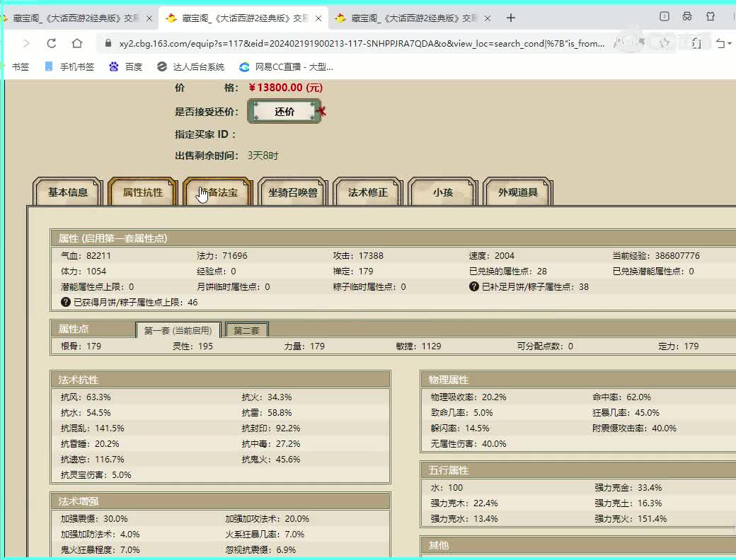Image resolution: width=736 pixels, height=560 pixels.
Task: Open the 小孩 tab
Action: (443, 192)
